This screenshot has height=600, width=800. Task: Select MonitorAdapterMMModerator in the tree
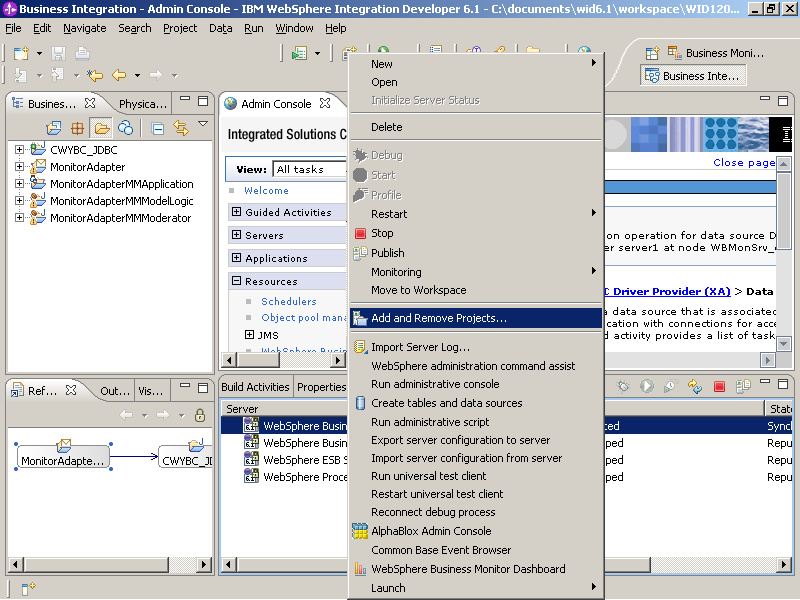click(120, 218)
